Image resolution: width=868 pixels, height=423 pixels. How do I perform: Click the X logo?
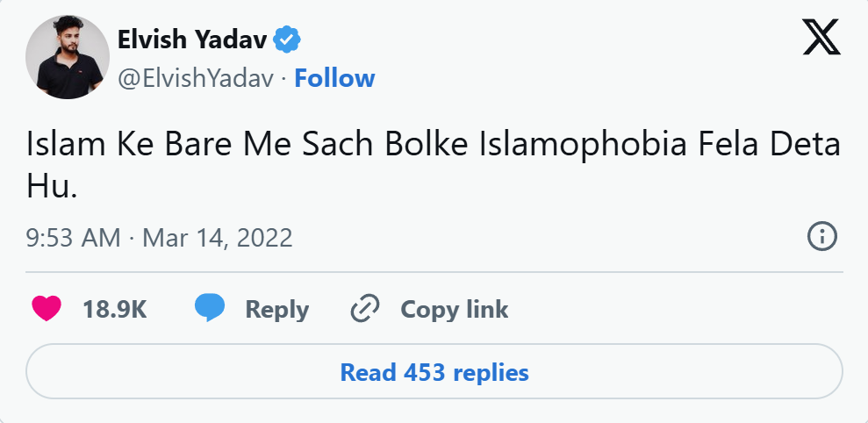coord(821,37)
